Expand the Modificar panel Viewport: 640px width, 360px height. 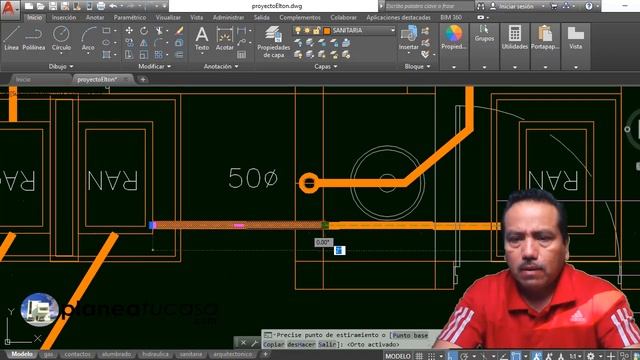point(155,66)
